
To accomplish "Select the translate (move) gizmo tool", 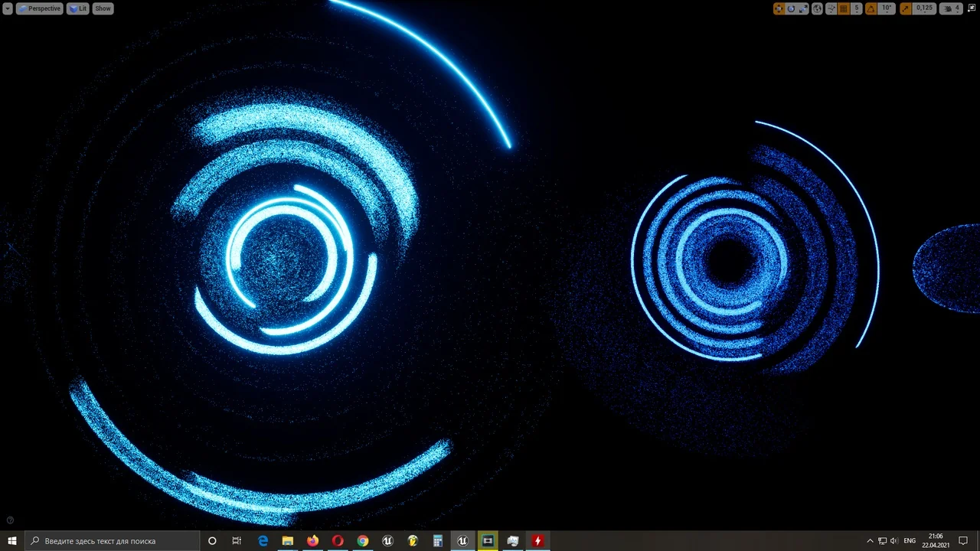I will coord(779,8).
